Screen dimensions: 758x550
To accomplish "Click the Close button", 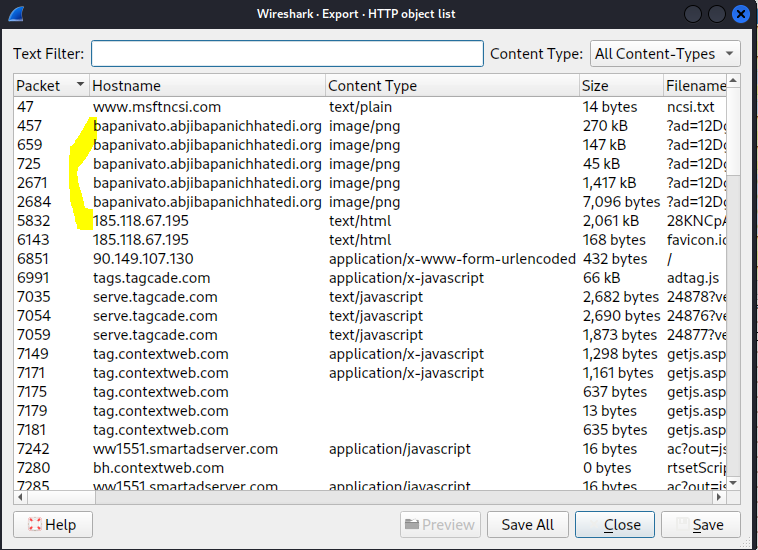I will (614, 524).
